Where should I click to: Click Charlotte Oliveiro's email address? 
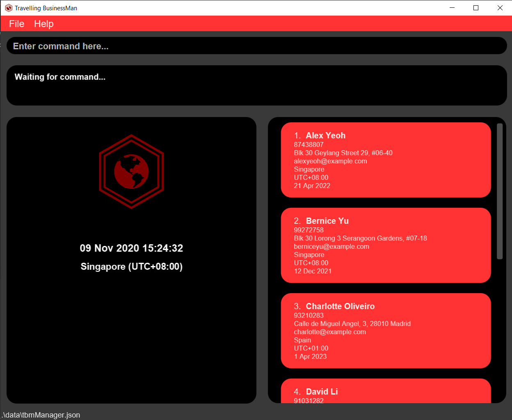coord(330,332)
